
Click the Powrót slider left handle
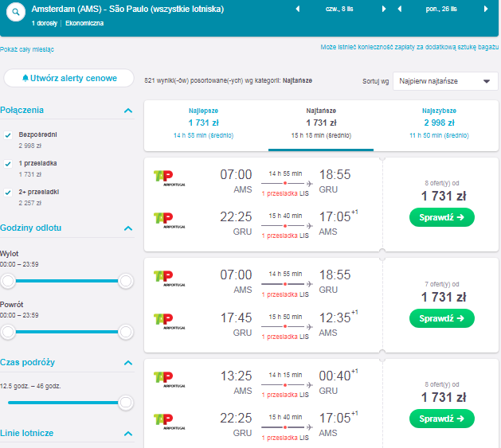tap(8, 332)
